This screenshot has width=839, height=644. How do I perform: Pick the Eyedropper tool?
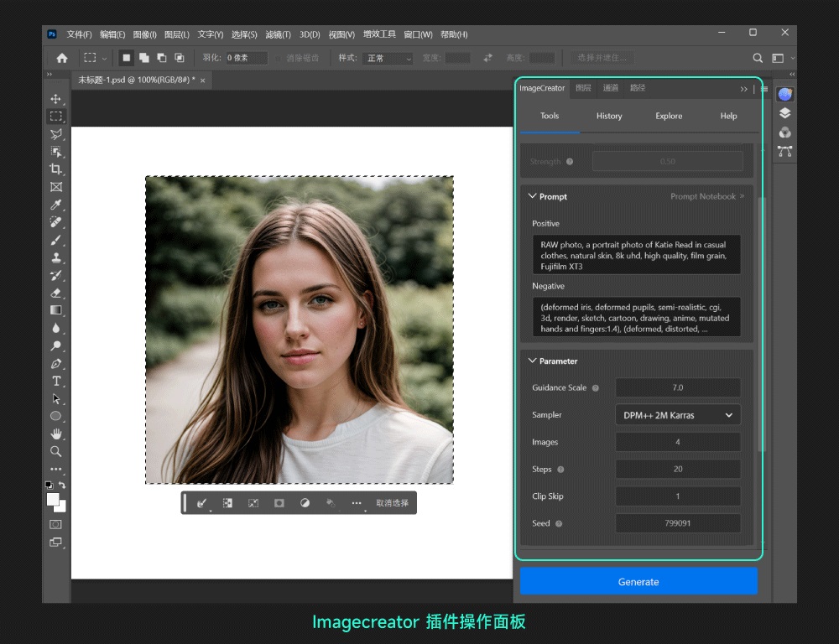[x=55, y=205]
